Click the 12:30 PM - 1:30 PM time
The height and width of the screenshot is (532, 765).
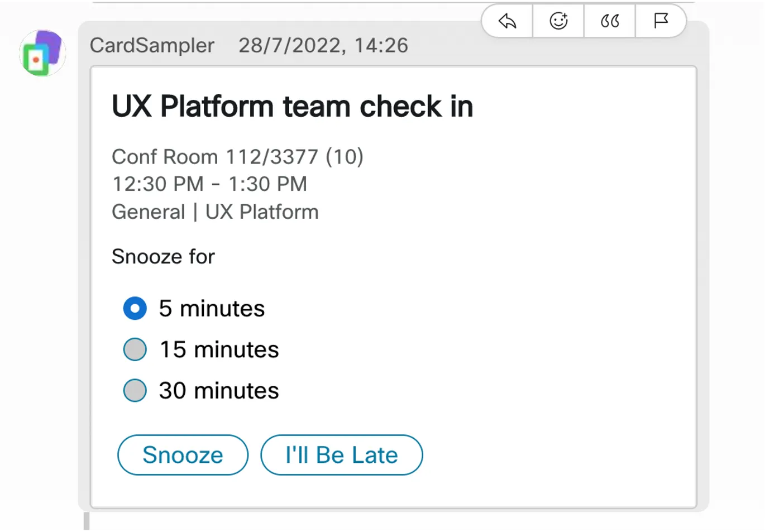pyautogui.click(x=209, y=184)
